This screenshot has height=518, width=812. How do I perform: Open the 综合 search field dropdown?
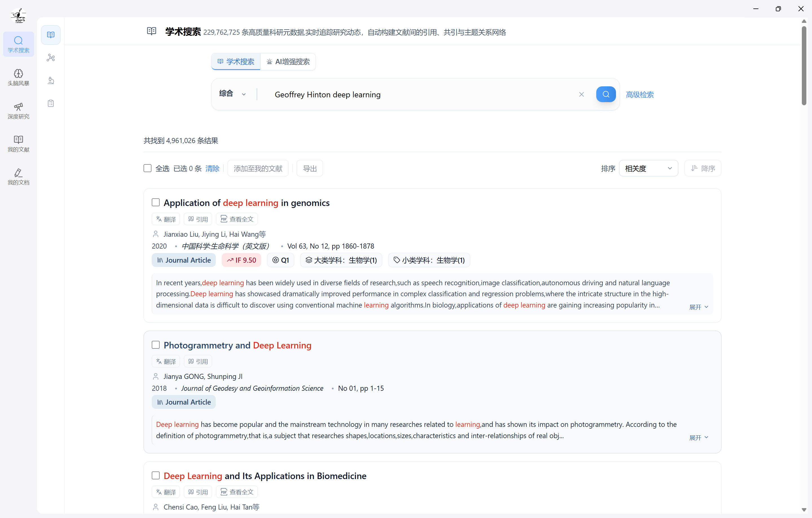[233, 94]
